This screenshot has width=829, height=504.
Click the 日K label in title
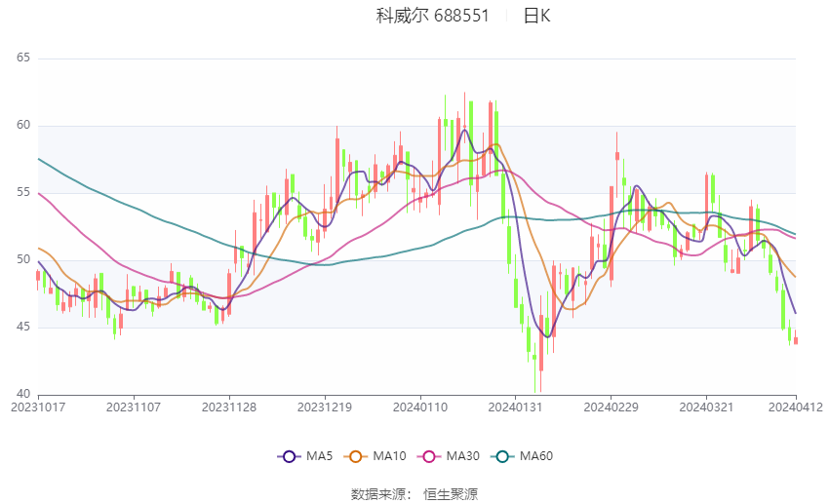[537, 16]
